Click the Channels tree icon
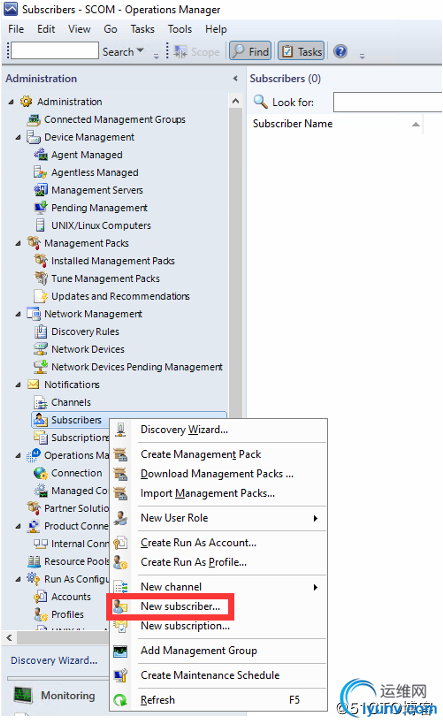Image resolution: width=443 pixels, height=725 pixels. click(41, 402)
